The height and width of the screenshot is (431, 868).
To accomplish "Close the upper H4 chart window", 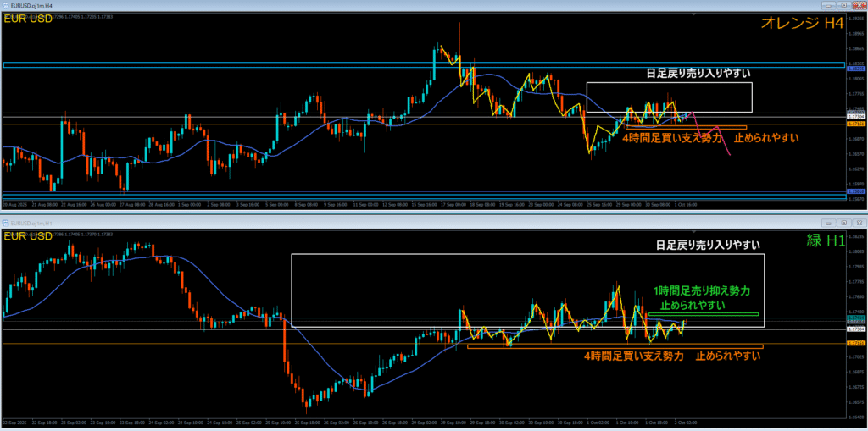I will (860, 6).
